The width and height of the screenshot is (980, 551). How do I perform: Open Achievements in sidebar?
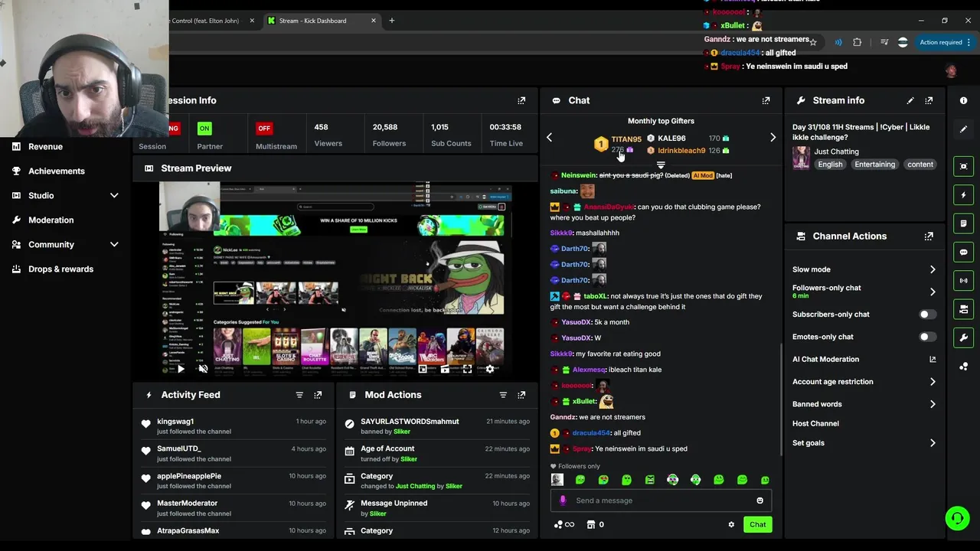tap(56, 171)
